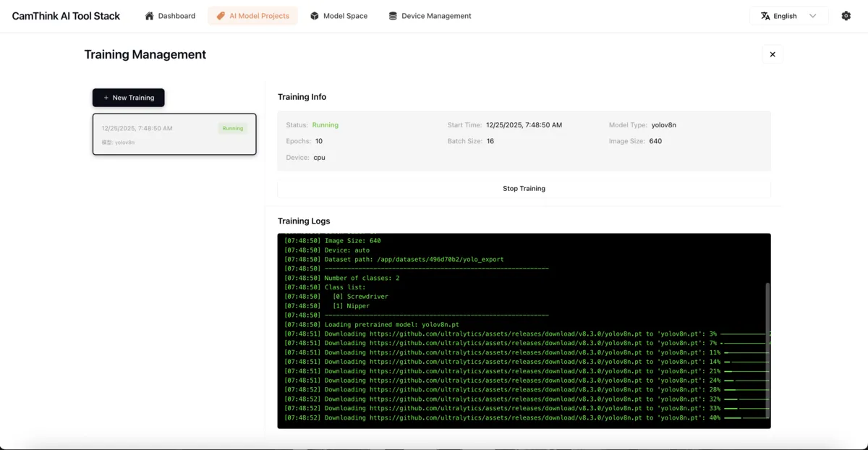The image size is (868, 450).
Task: Click the Device value cpu
Action: point(319,157)
